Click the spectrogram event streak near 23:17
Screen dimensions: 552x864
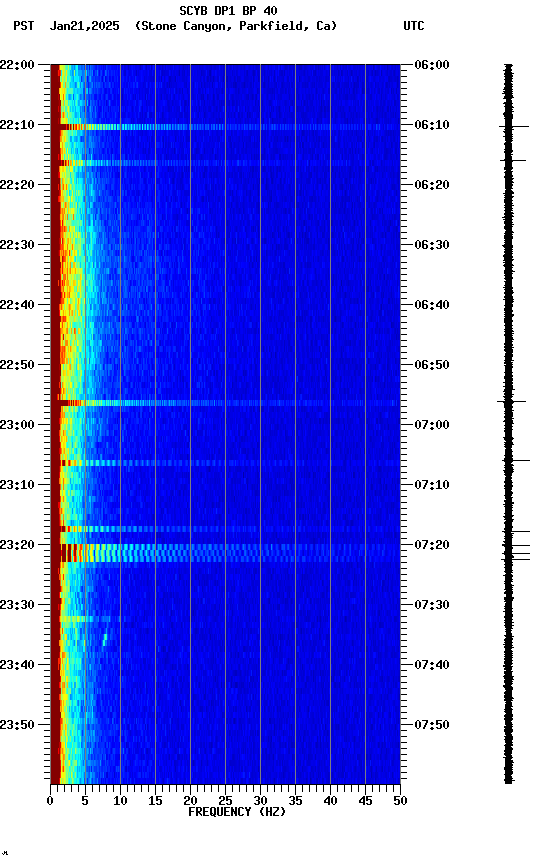coord(225,529)
